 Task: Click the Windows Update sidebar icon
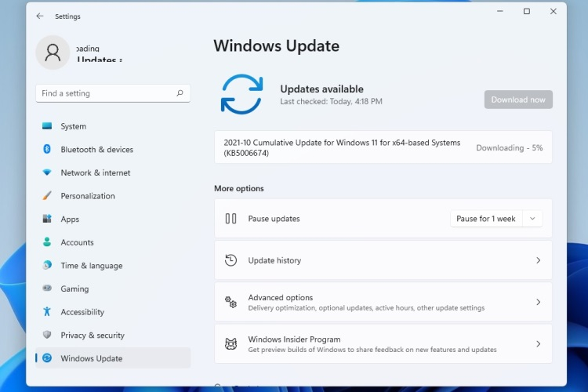tap(47, 358)
